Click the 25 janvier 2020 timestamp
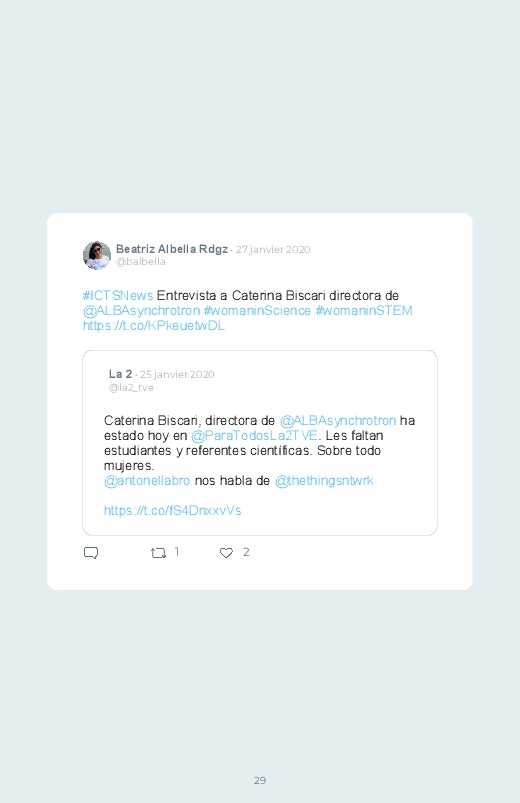This screenshot has height=803, width=520. (x=177, y=374)
